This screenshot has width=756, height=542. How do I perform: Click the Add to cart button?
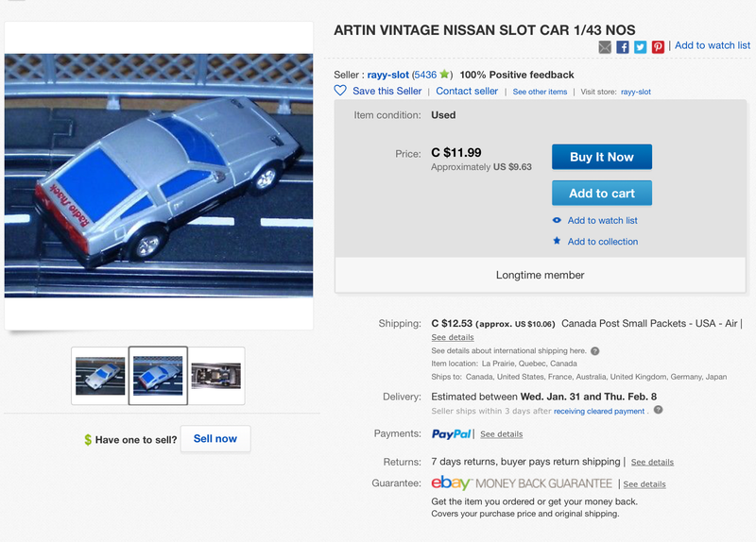coord(602,194)
